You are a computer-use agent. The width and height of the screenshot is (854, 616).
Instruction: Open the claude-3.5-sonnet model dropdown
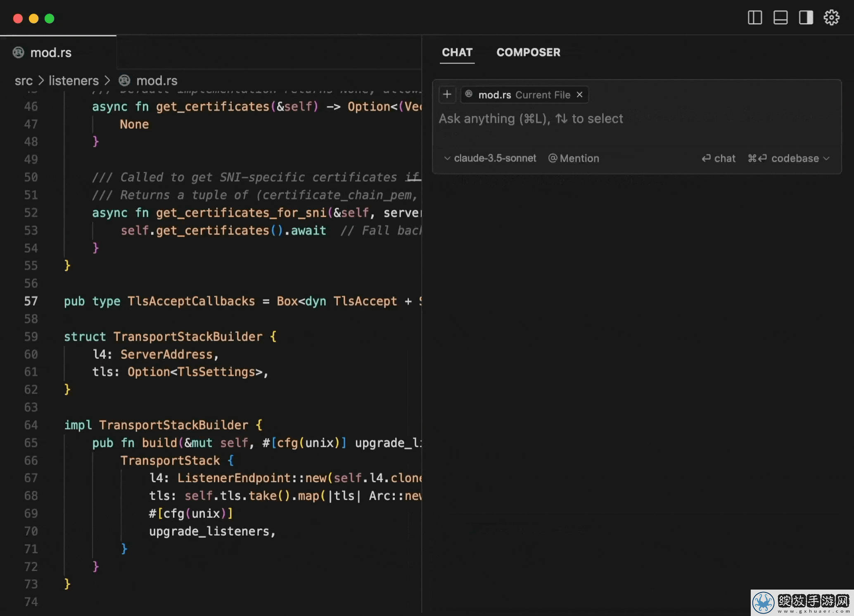490,158
